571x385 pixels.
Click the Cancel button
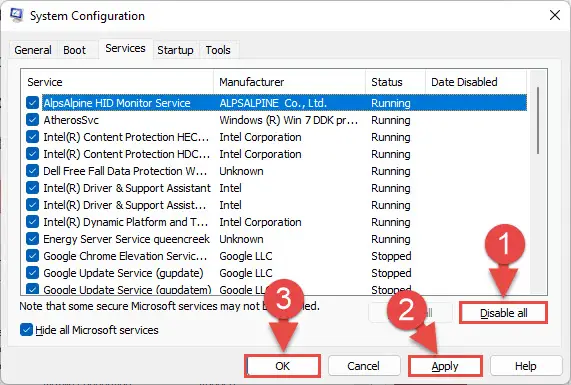click(363, 366)
